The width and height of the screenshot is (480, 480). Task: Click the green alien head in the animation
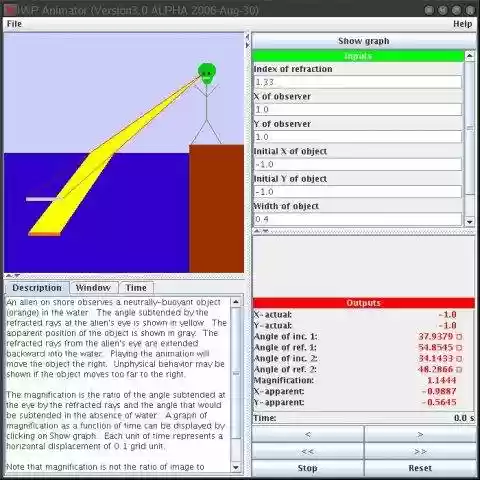coord(207,73)
